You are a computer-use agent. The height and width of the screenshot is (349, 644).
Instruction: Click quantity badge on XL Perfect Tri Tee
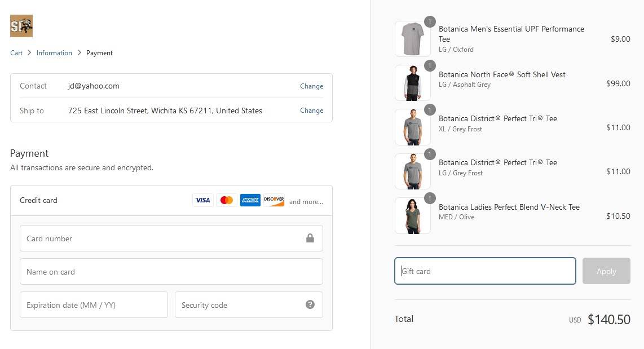coord(430,110)
